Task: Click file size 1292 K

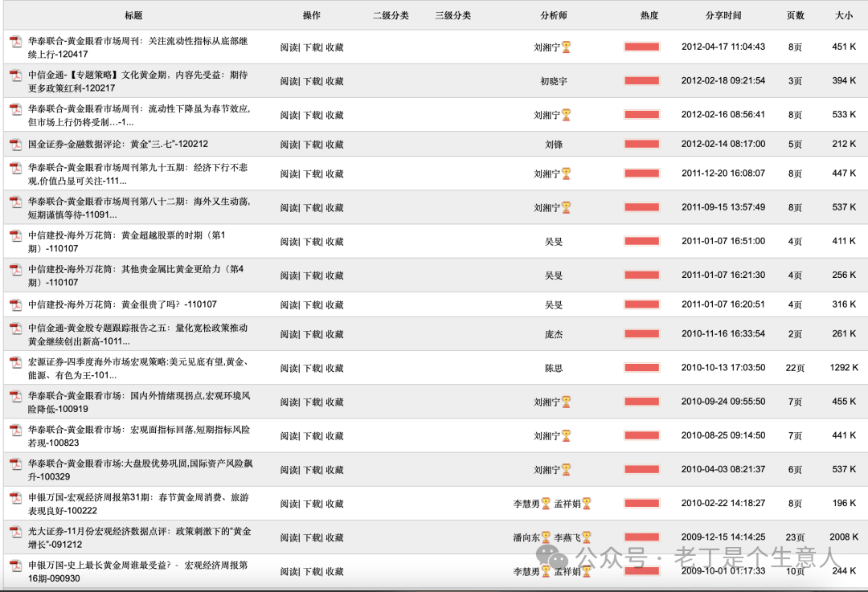Action: [844, 367]
